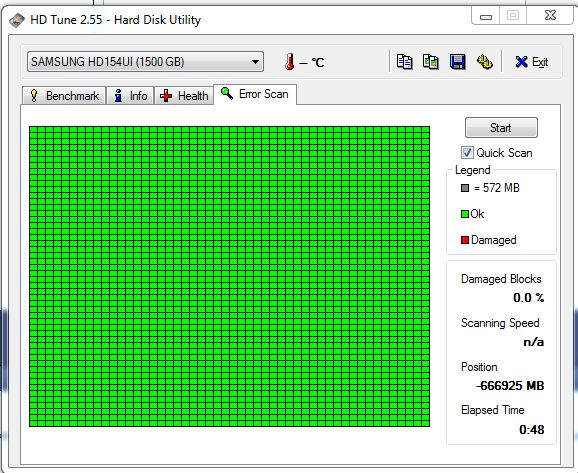The height and width of the screenshot is (473, 578).
Task: Switch to the Benchmark tab
Action: pos(64,96)
